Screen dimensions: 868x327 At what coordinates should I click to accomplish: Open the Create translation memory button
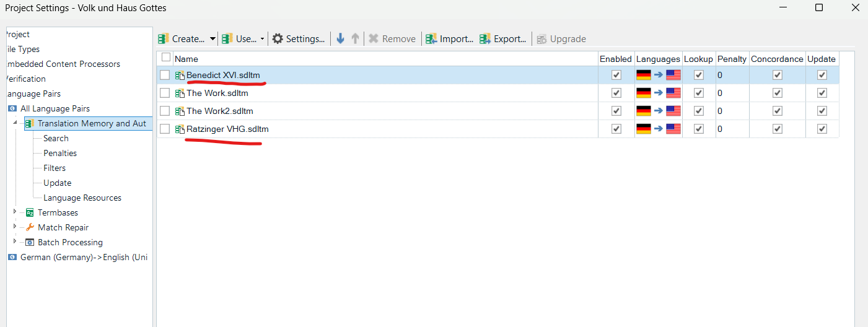point(182,38)
